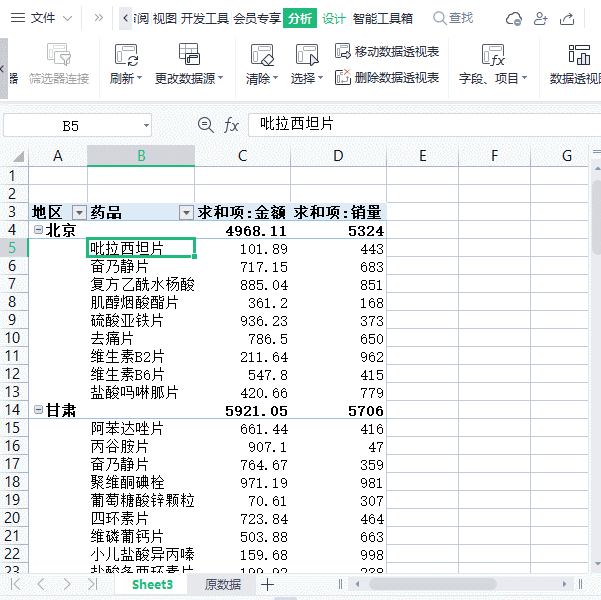601x600 pixels.
Task: Open the 地区 column filter dropdown
Action: coord(79,212)
